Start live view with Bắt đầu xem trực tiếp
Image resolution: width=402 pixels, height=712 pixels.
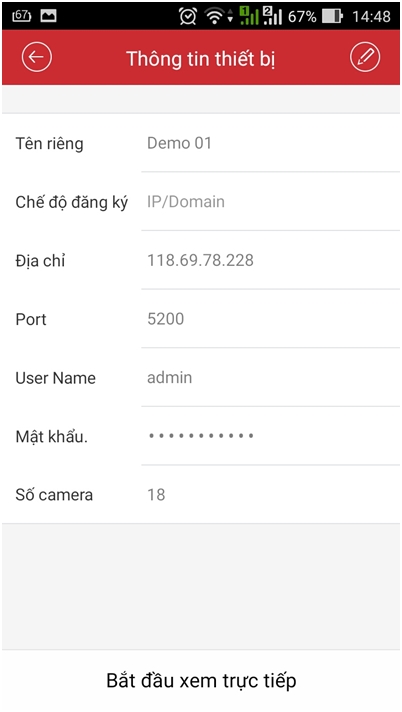[201, 681]
